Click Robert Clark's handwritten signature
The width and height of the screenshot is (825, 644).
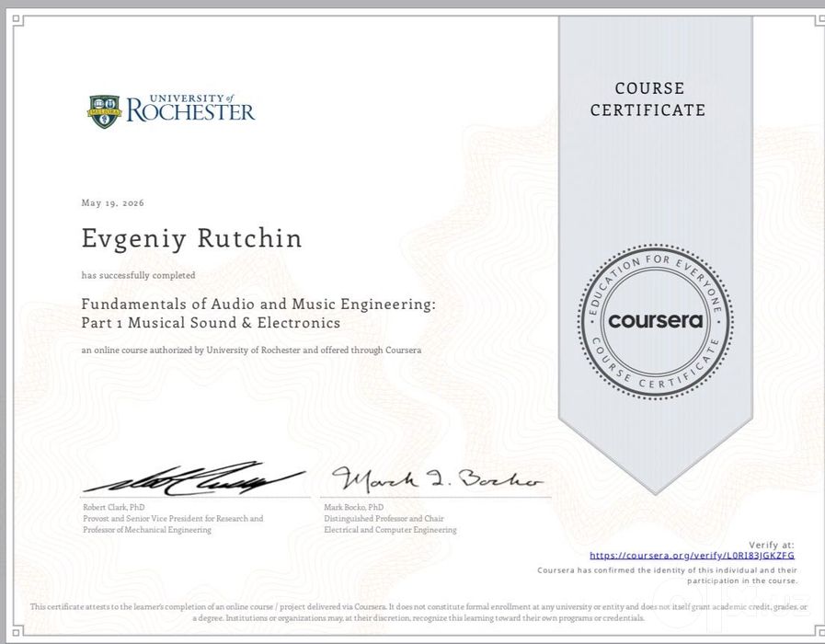(195, 479)
